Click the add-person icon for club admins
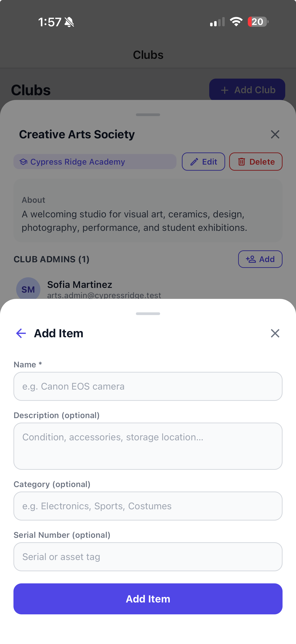This screenshot has height=644, width=296. tap(251, 259)
